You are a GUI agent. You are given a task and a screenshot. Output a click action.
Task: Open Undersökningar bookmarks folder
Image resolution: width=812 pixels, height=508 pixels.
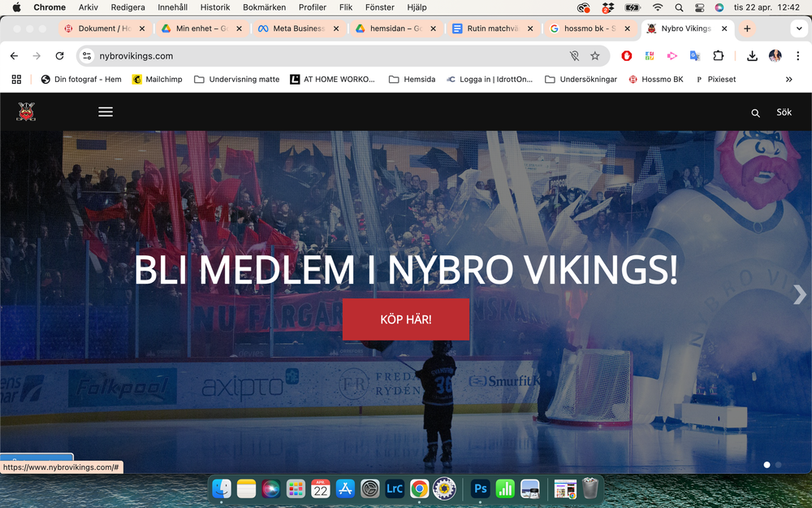click(x=581, y=80)
